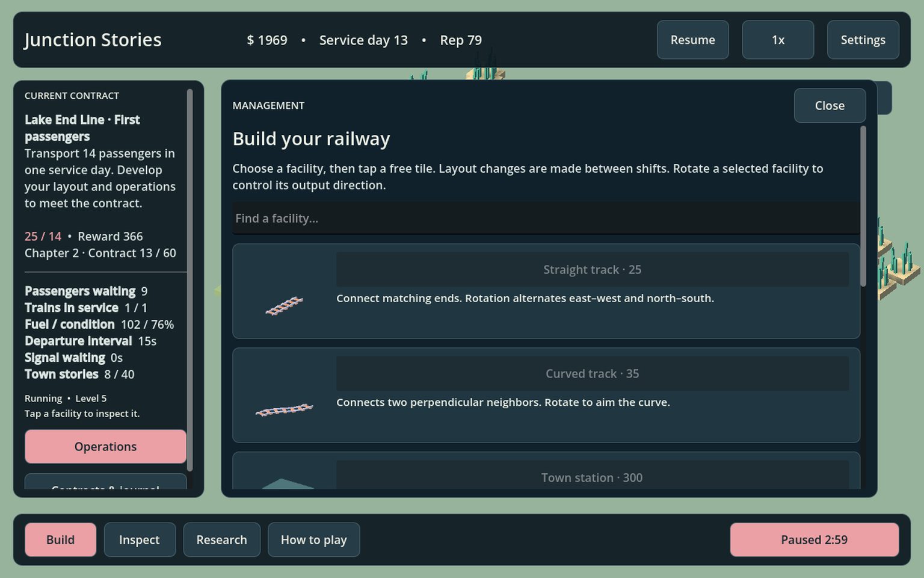Image resolution: width=924 pixels, height=578 pixels.
Task: Click the Lake End Line contract title
Action: 82,128
